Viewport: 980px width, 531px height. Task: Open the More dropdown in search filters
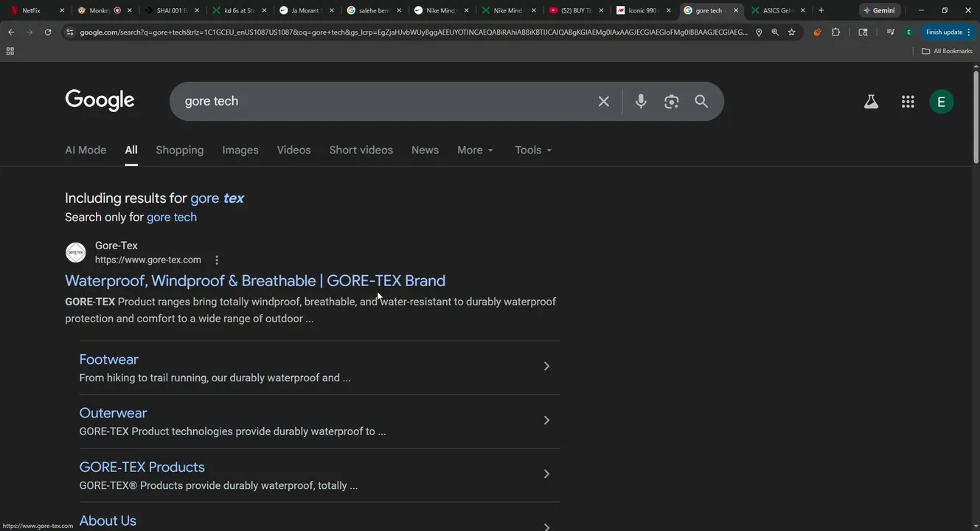[x=475, y=150]
